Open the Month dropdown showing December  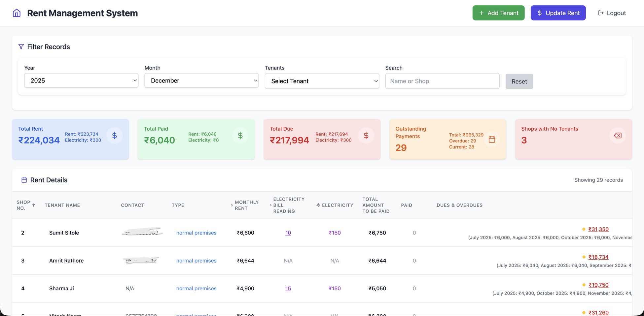point(201,80)
